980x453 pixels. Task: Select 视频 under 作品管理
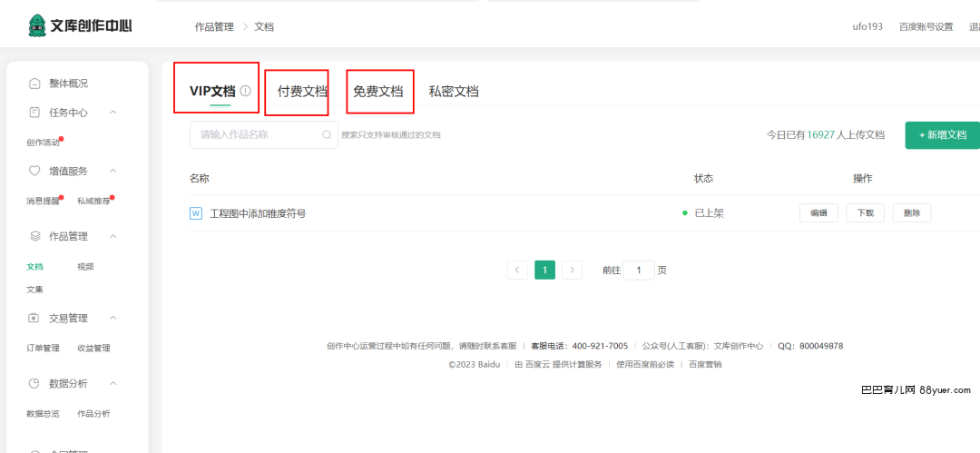coord(85,267)
